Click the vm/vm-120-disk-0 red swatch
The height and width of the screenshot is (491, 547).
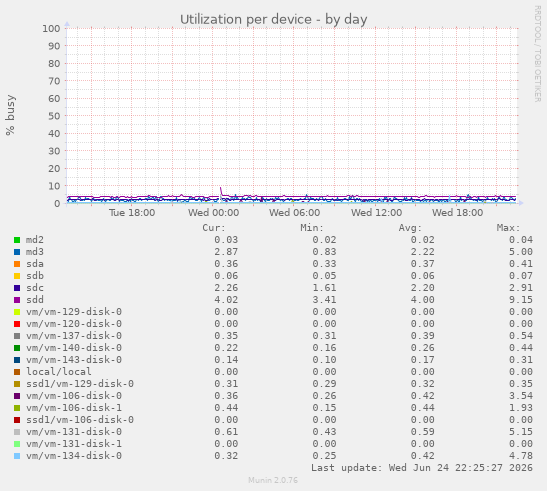tap(17, 324)
